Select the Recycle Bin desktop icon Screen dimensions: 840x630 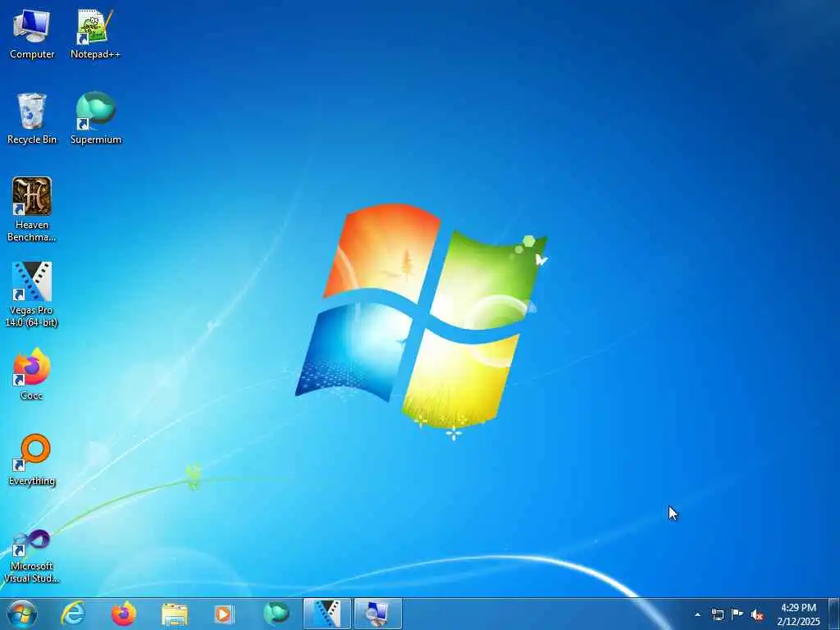[x=32, y=118]
